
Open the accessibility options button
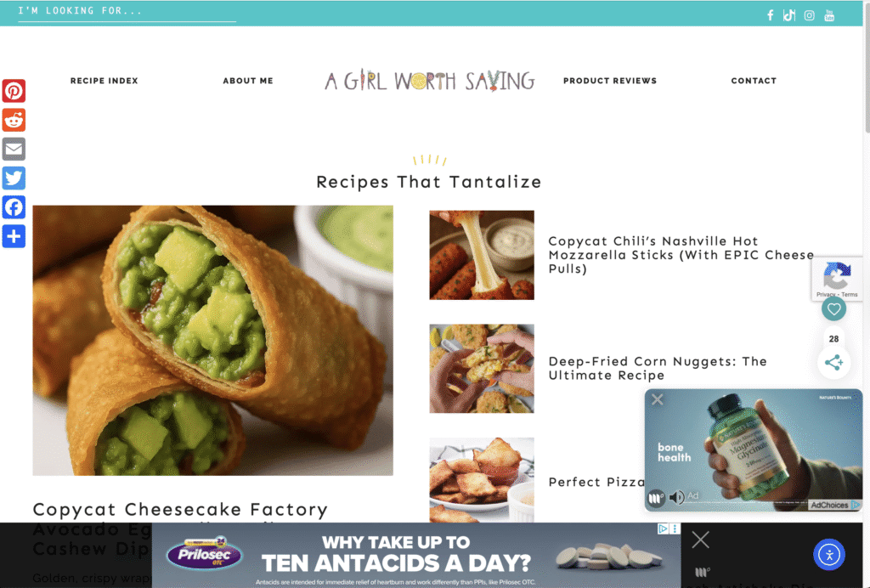[x=829, y=554]
